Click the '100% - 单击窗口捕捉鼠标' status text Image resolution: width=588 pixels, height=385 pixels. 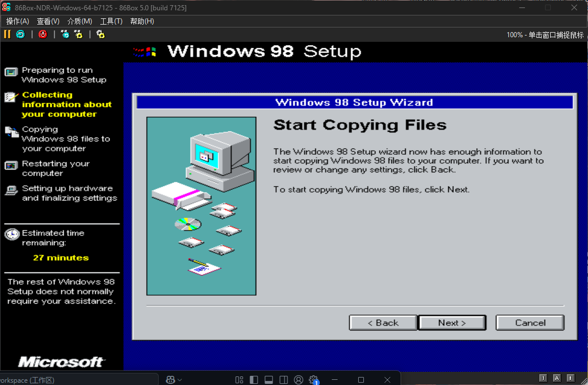(545, 35)
